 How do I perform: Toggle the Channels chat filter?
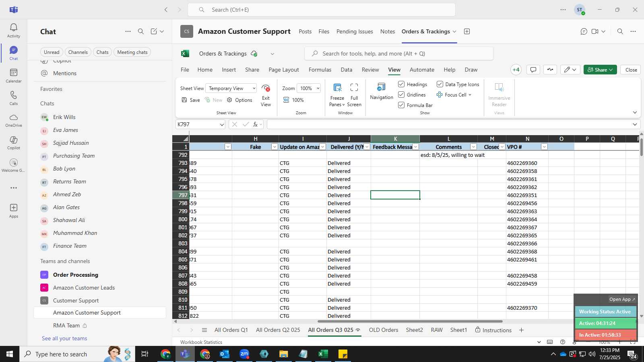coord(78,52)
